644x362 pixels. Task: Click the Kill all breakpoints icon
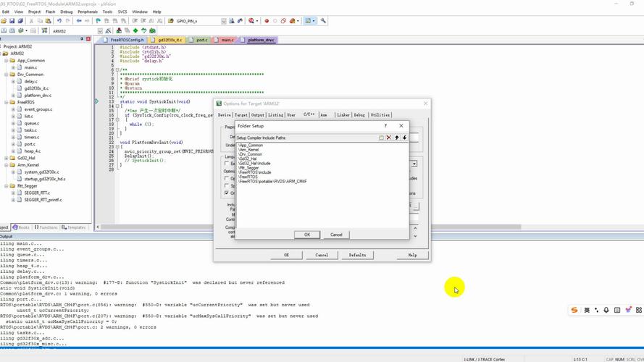tap(293, 21)
